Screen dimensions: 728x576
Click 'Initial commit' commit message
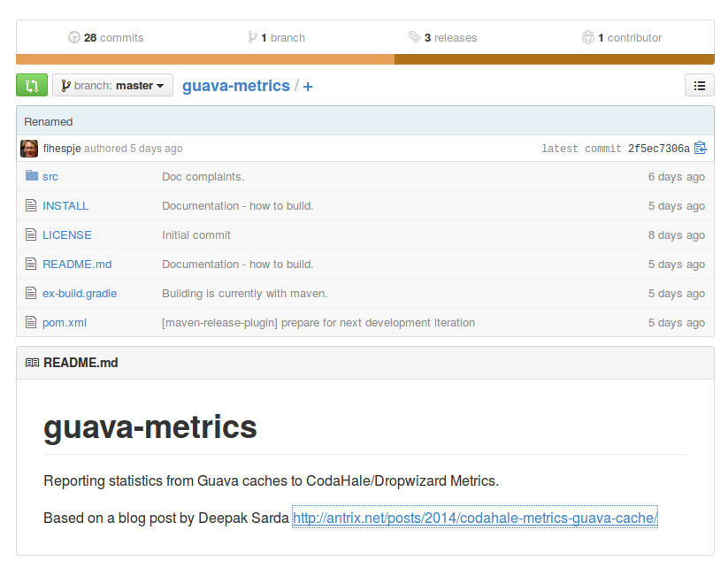[195, 235]
